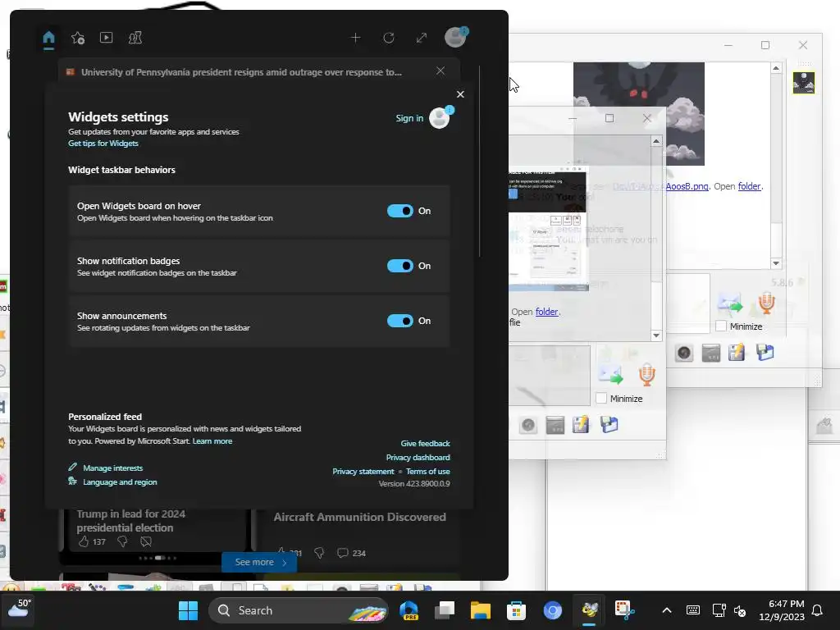Open the games chess-piece tab in Widgets

click(x=135, y=38)
